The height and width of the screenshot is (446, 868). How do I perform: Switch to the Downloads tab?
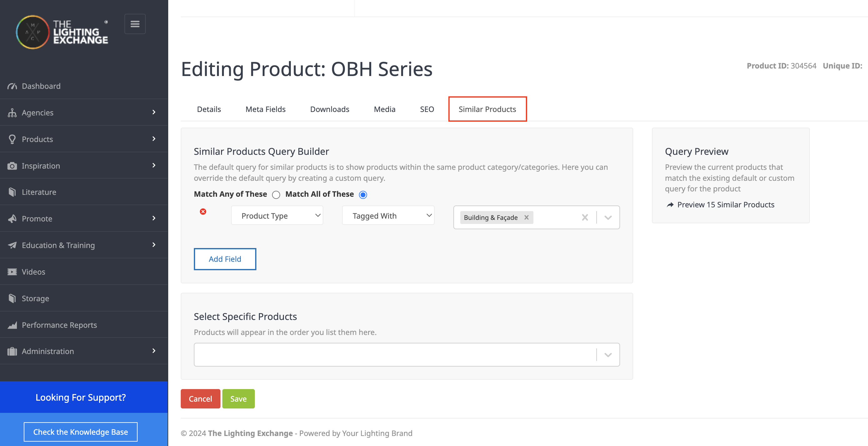(329, 109)
